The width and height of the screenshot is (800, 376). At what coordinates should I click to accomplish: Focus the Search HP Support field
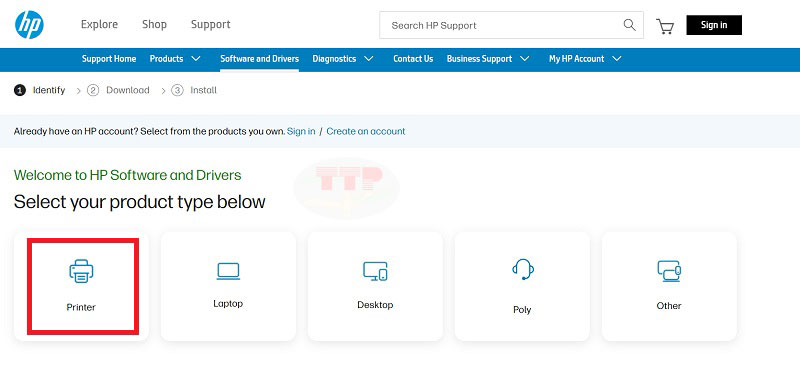[511, 25]
